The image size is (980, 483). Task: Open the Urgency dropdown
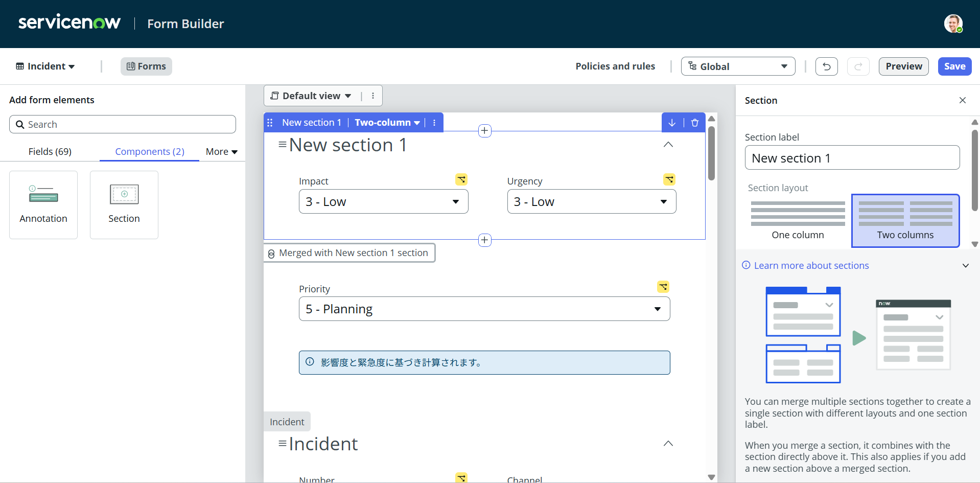coord(591,202)
